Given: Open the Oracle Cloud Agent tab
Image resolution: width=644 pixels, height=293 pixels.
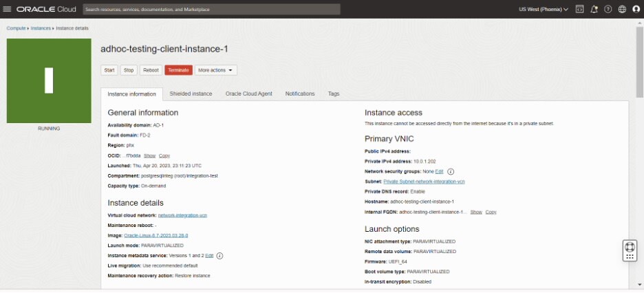Looking at the screenshot, I should tap(248, 94).
